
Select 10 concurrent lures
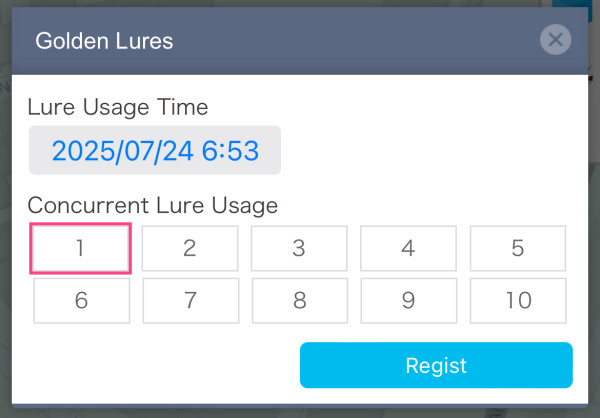click(517, 300)
